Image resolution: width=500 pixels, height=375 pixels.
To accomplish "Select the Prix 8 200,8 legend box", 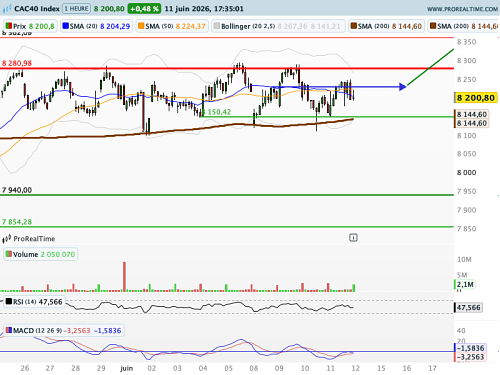I will point(30,26).
